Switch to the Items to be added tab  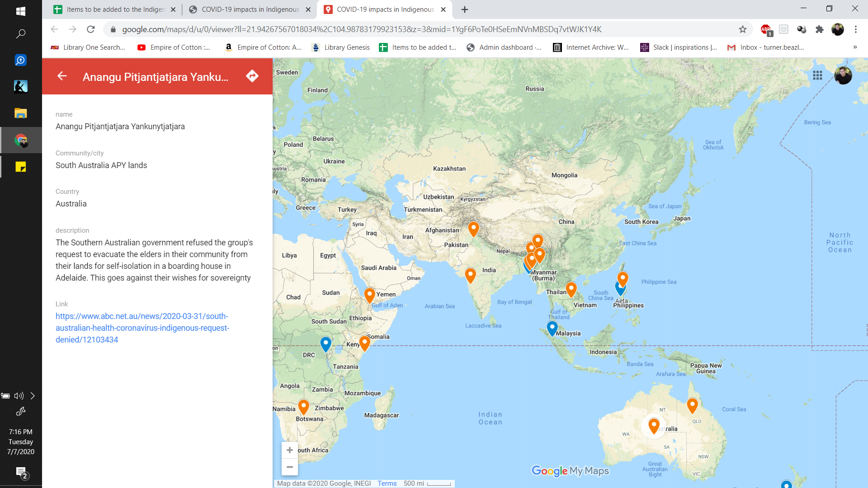pos(116,9)
